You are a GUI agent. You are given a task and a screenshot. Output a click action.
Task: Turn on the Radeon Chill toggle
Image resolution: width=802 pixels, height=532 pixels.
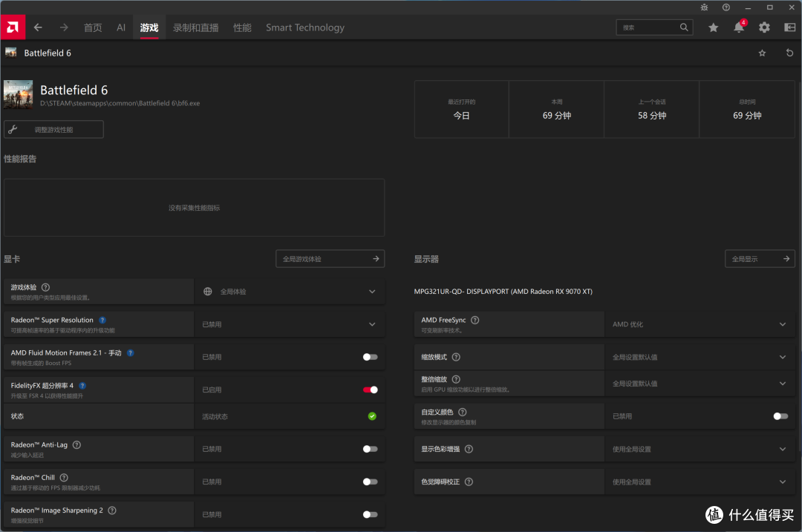click(x=371, y=482)
